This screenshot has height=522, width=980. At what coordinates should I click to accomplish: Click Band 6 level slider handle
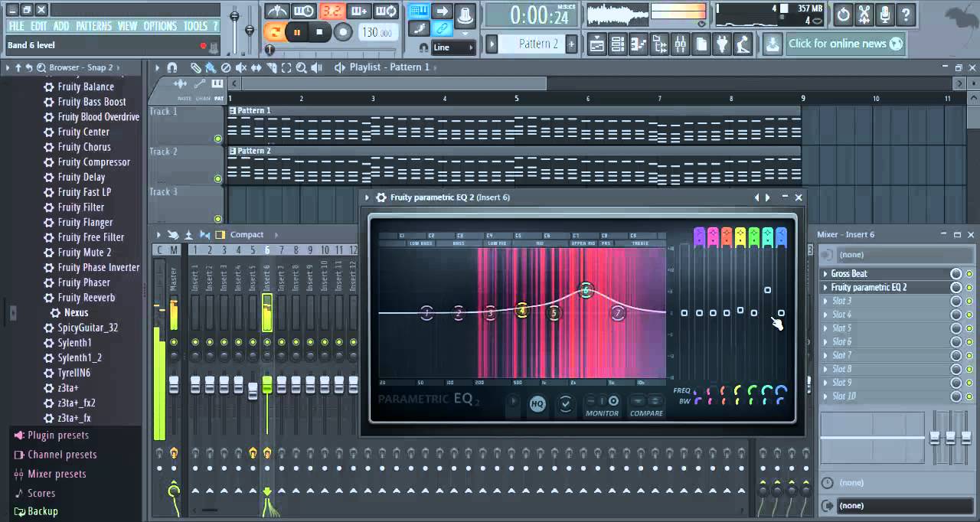click(x=767, y=290)
